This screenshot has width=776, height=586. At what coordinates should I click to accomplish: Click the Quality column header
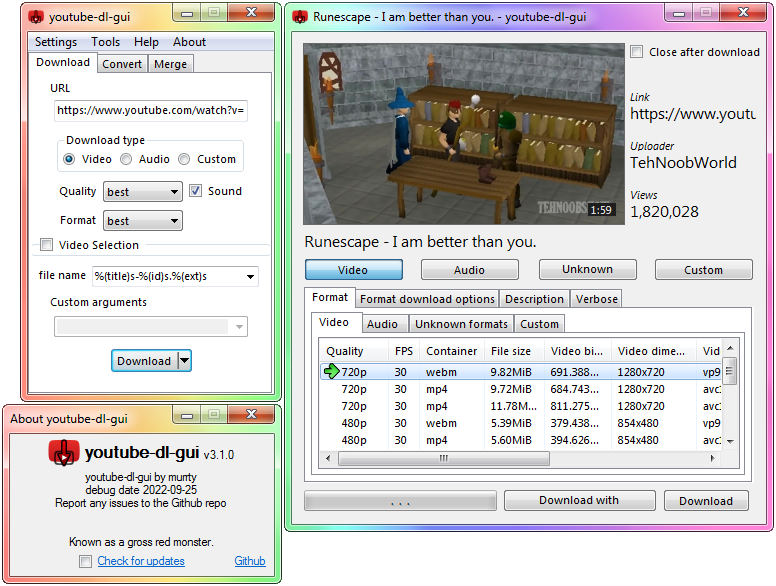click(354, 351)
